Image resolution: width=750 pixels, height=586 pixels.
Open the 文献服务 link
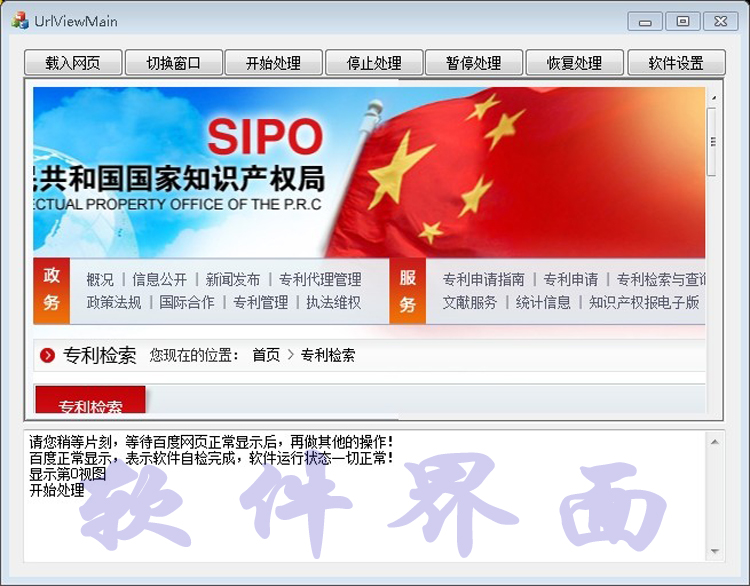tap(470, 302)
